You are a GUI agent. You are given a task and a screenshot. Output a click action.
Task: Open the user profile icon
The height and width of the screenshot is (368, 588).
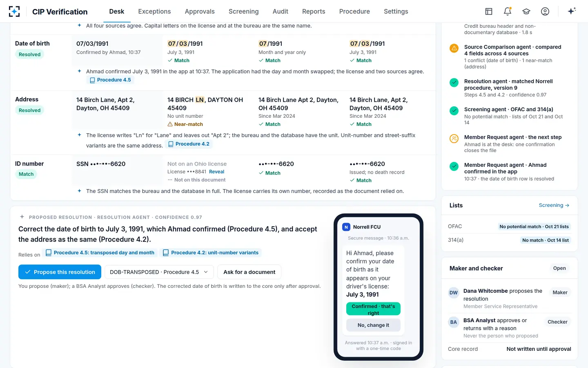(545, 11)
